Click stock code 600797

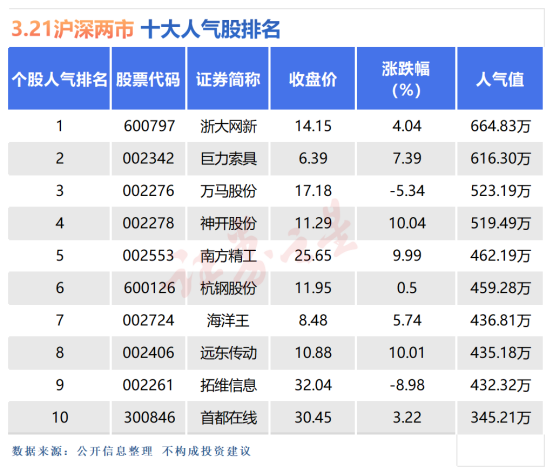point(149,126)
